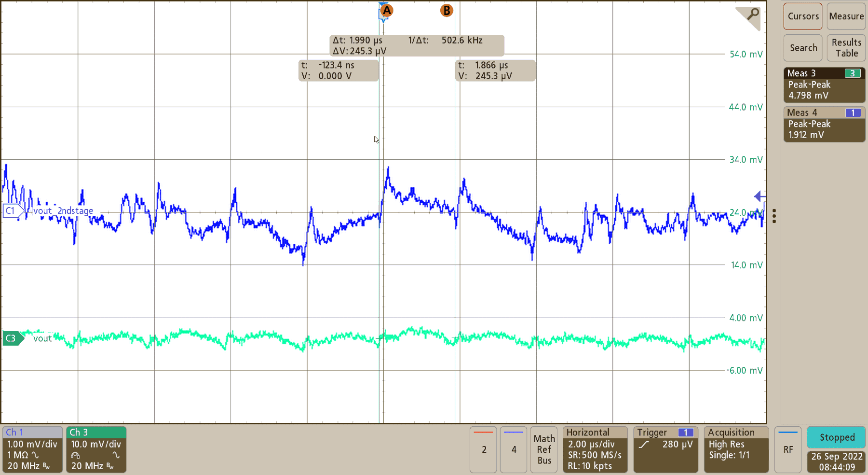Image resolution: width=868 pixels, height=475 pixels.
Task: Open the Math Ref Bus panel
Action: coord(544,449)
